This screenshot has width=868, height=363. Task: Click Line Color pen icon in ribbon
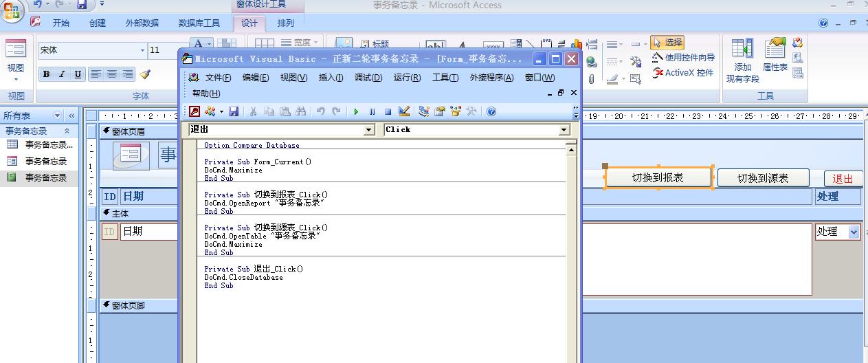pyautogui.click(x=614, y=79)
